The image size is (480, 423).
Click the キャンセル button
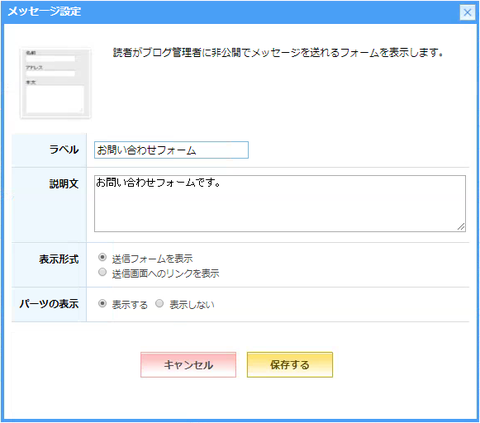click(188, 365)
